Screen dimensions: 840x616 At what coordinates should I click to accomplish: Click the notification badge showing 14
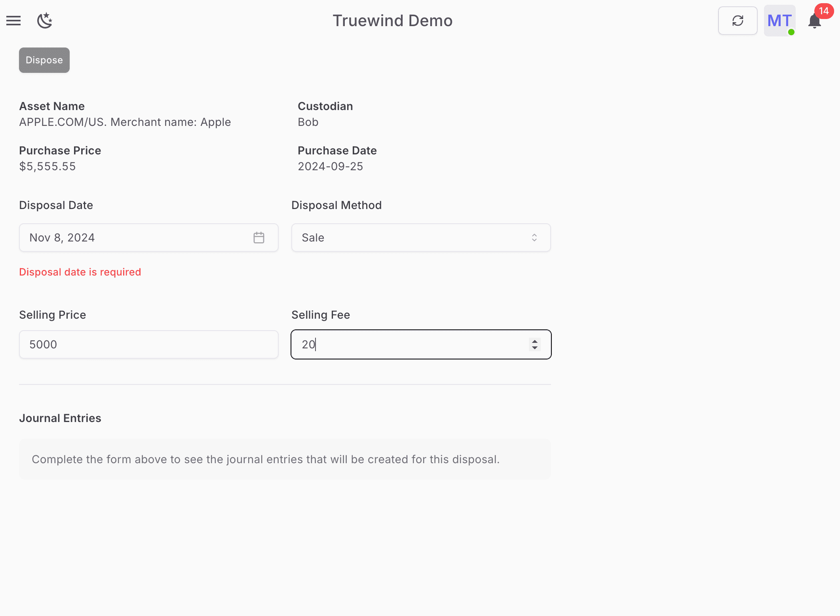point(825,12)
